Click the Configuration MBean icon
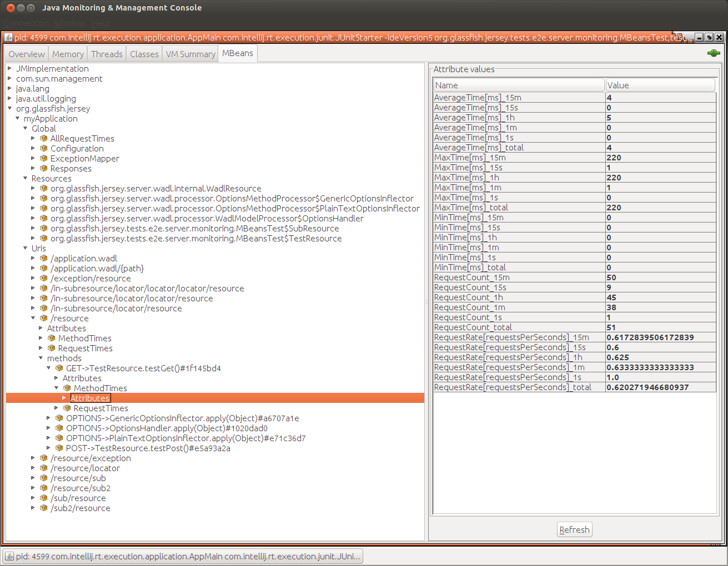The image size is (728, 566). (43, 149)
